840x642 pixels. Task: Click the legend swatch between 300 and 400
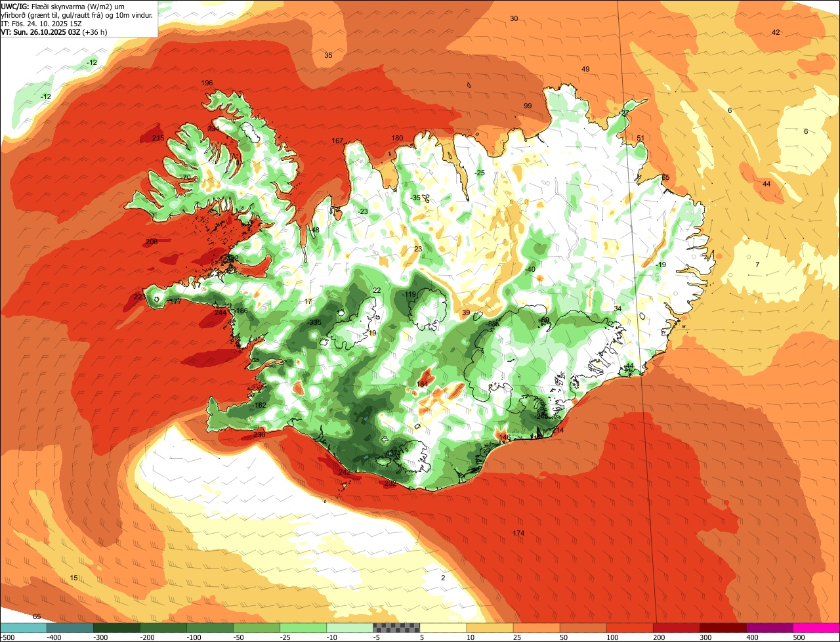[x=723, y=628]
